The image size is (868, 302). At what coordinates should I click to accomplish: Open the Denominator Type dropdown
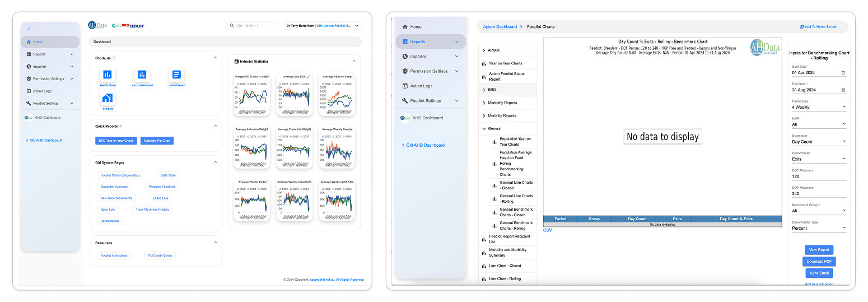click(x=819, y=229)
